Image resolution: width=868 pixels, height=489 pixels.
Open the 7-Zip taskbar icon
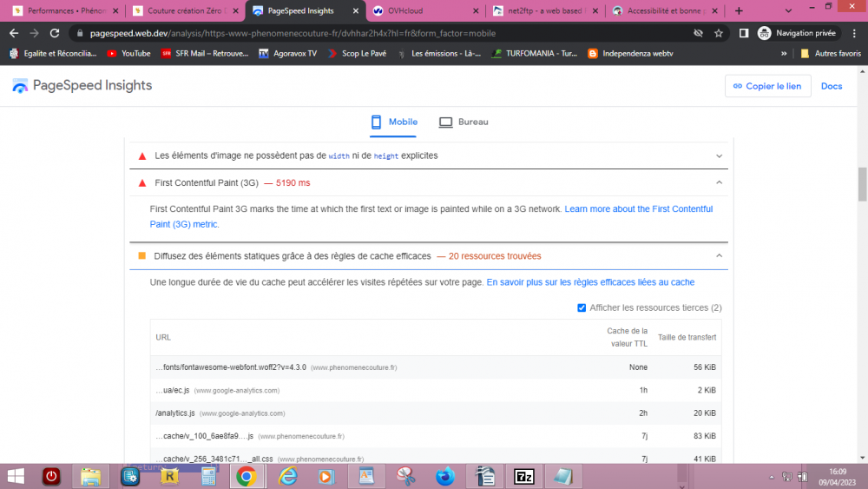tap(523, 476)
